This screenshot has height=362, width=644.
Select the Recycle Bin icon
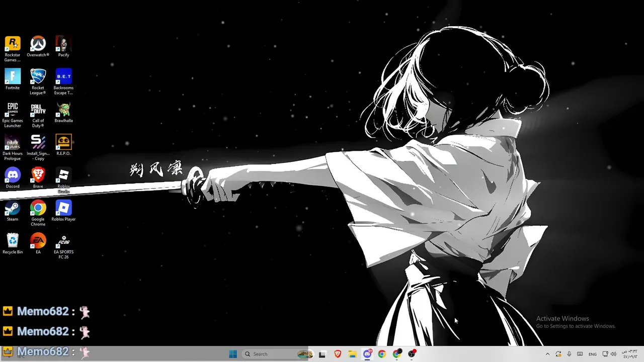coord(13,243)
